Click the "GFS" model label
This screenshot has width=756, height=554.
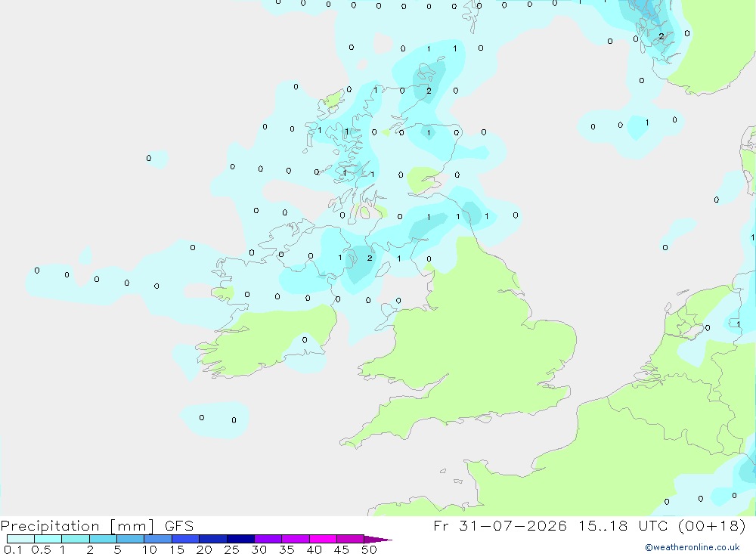(x=179, y=525)
